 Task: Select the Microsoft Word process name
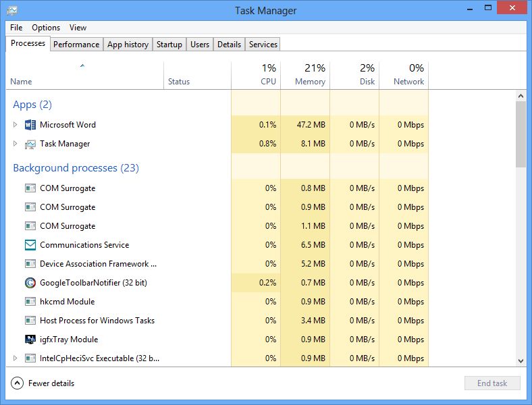(68, 125)
